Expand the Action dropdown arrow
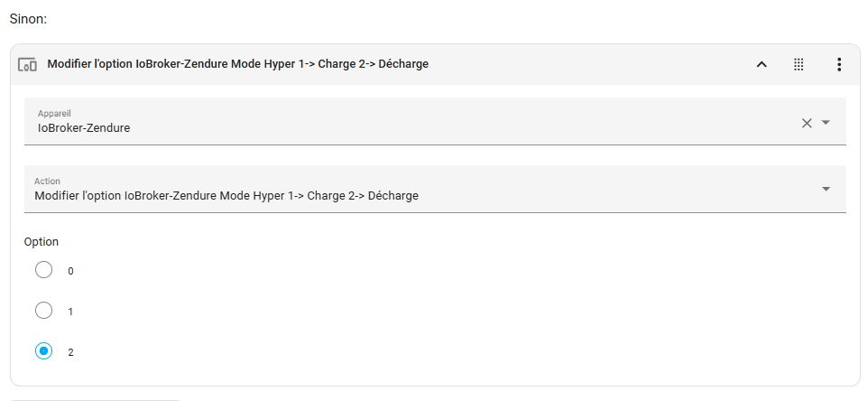 pos(826,189)
